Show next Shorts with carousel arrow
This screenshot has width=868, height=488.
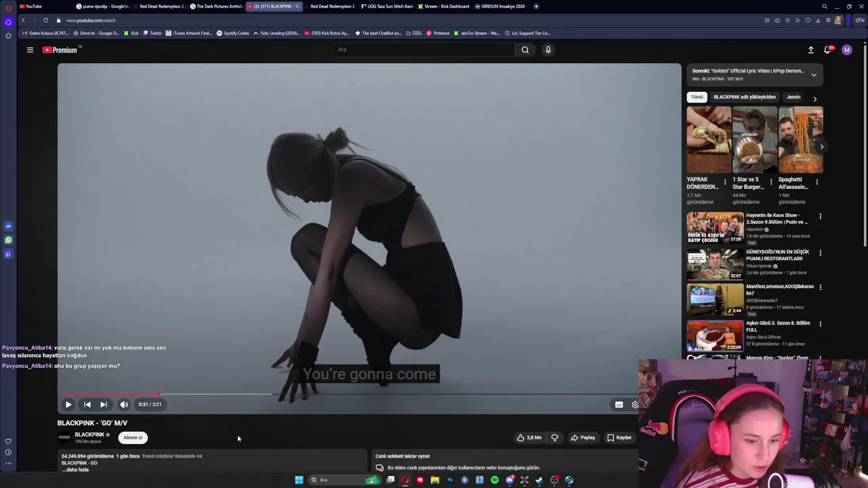[821, 146]
